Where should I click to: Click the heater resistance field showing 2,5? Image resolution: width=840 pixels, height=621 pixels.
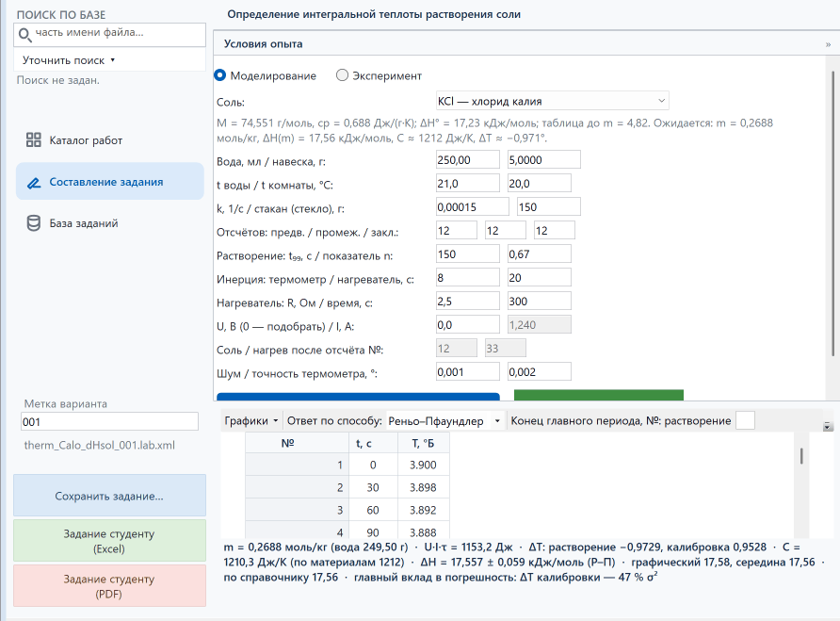pos(468,302)
